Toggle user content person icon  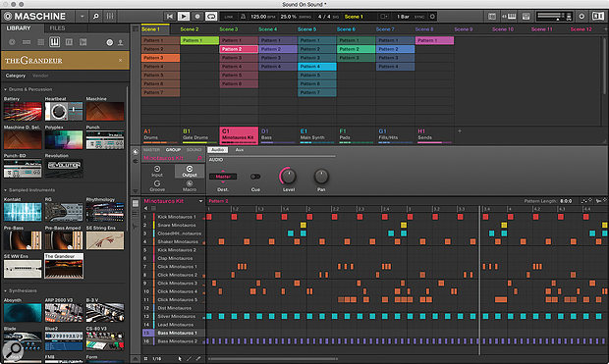tap(121, 42)
